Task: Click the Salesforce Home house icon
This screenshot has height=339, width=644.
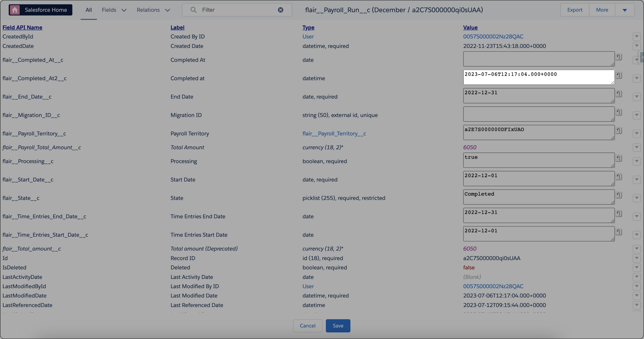Action: (x=15, y=10)
